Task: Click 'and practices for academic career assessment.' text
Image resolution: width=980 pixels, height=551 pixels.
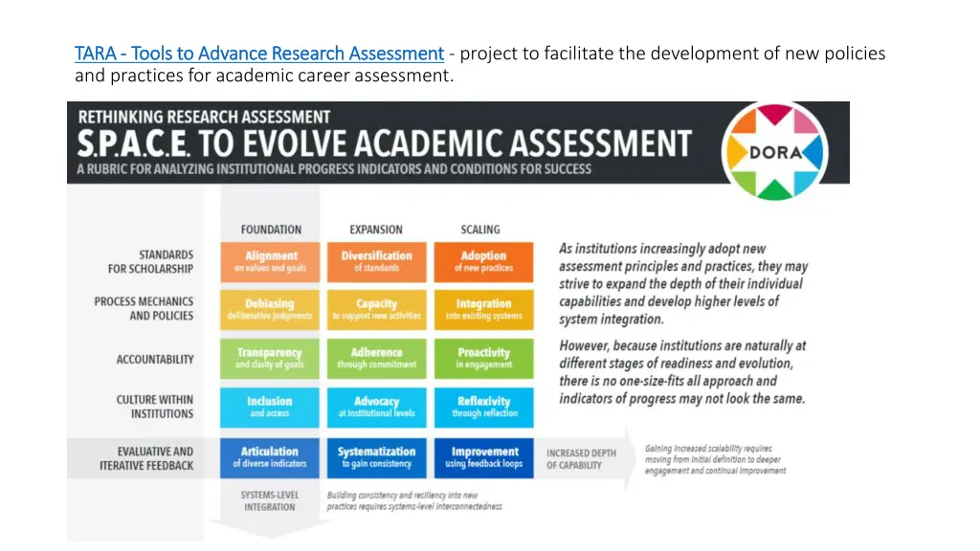Action: tap(264, 76)
